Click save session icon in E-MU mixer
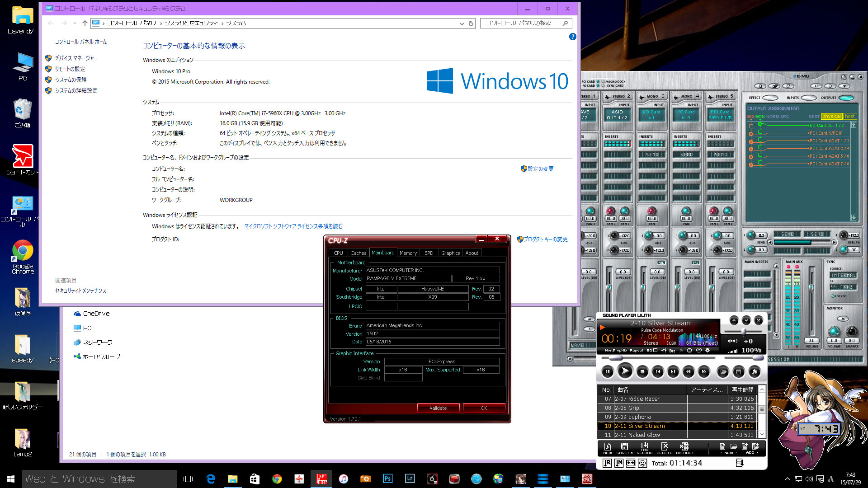The image size is (868, 488). pos(788,86)
